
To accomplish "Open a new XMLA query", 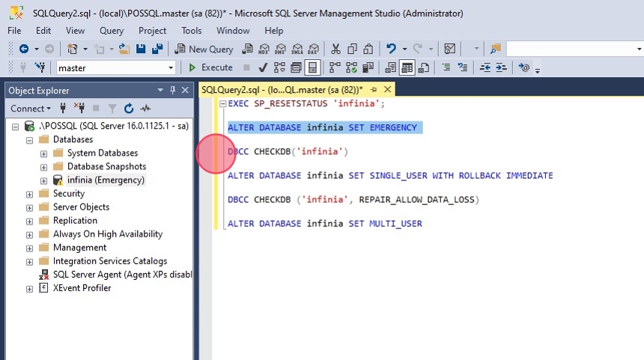I will point(297,49).
